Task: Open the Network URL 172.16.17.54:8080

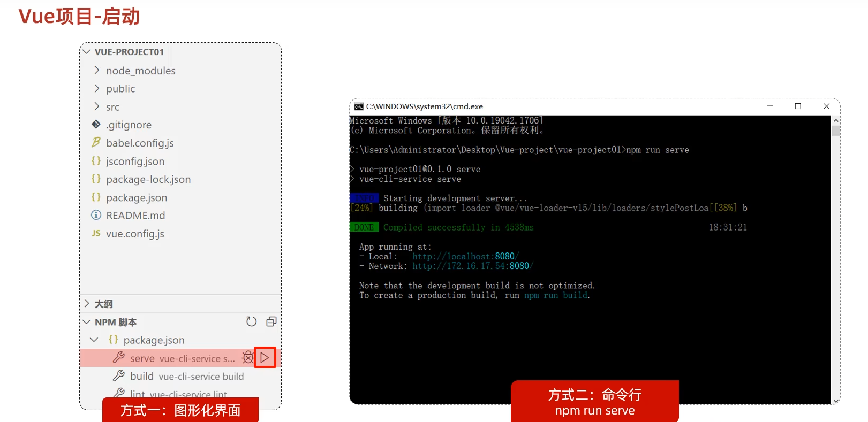Action: pyautogui.click(x=473, y=266)
